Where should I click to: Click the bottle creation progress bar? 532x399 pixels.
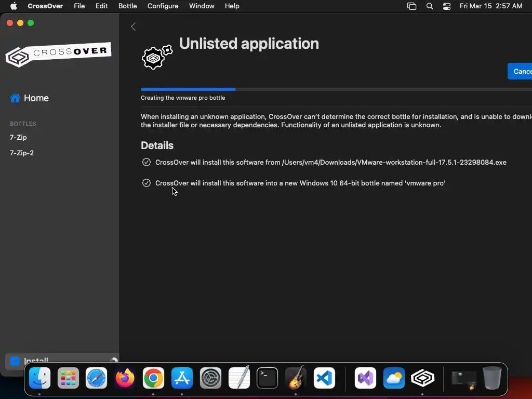click(336, 89)
